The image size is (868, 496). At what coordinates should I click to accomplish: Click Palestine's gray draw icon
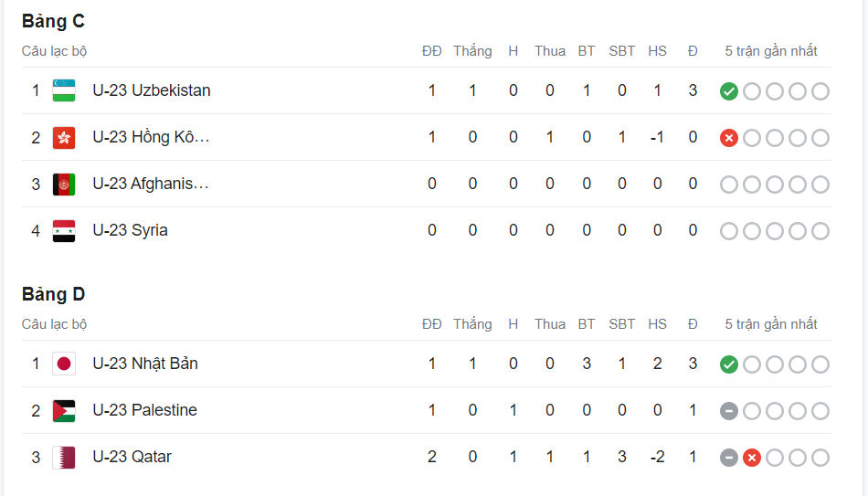point(728,410)
